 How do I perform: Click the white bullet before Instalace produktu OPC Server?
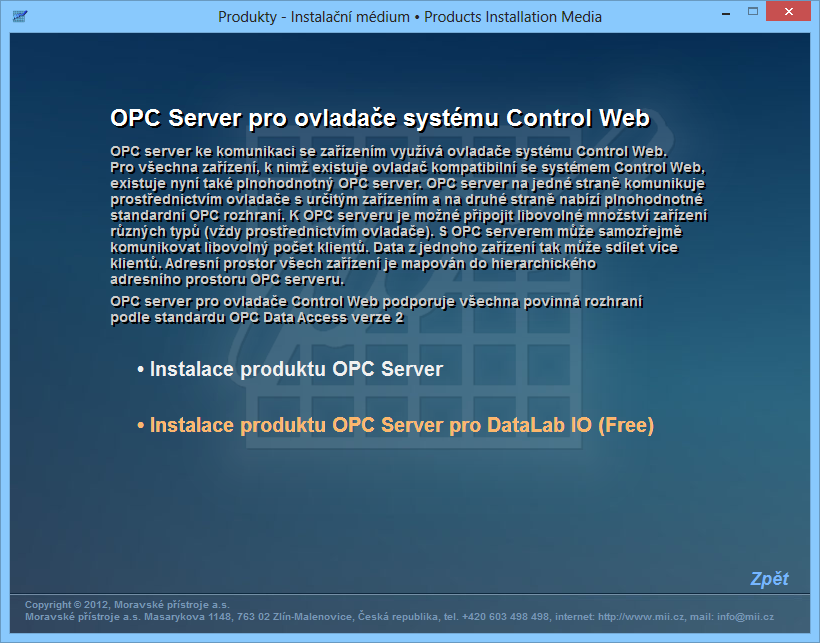(x=141, y=370)
